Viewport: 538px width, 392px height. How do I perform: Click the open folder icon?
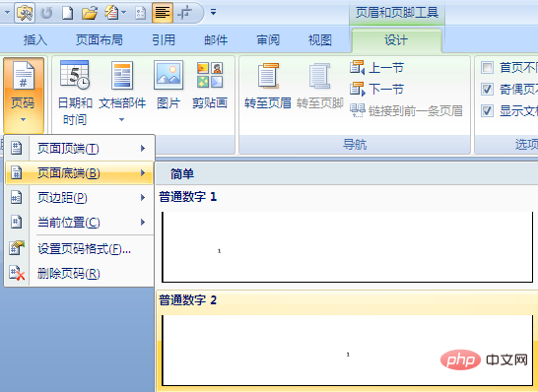point(90,13)
